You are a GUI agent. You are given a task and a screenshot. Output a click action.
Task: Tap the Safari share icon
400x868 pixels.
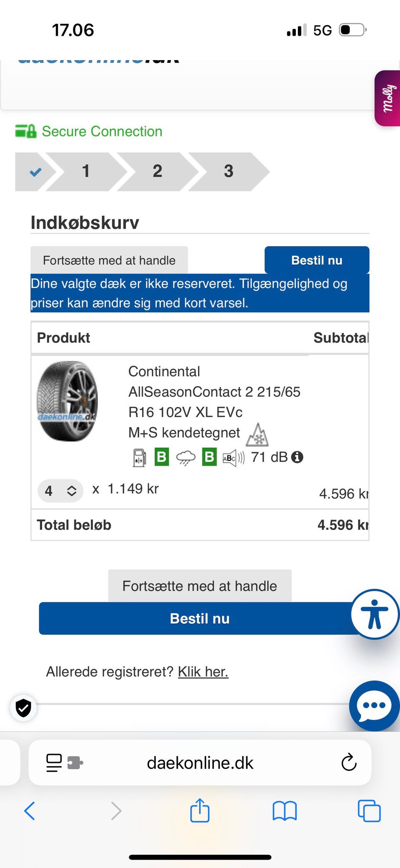[200, 810]
